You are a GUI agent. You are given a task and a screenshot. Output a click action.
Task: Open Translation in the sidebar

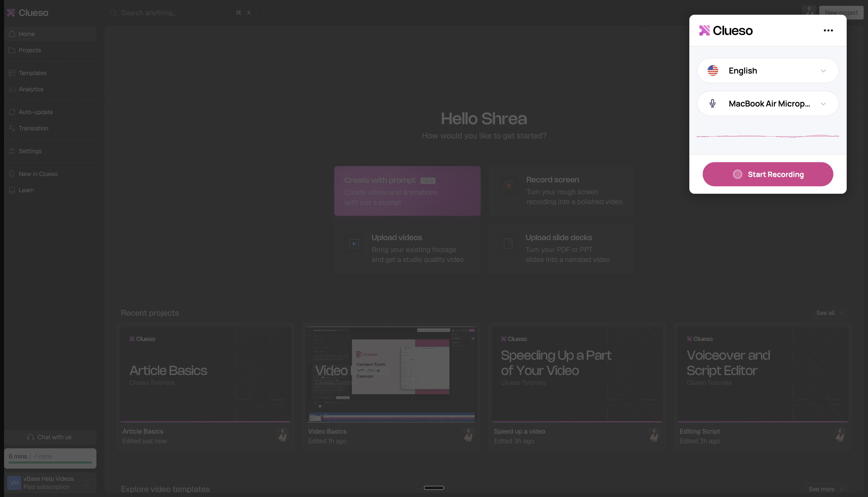pos(50,128)
